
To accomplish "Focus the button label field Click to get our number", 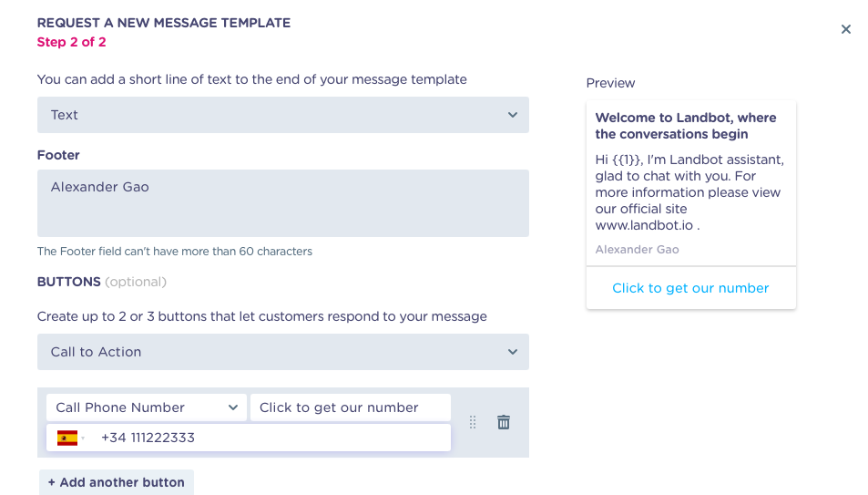I will pos(351,407).
